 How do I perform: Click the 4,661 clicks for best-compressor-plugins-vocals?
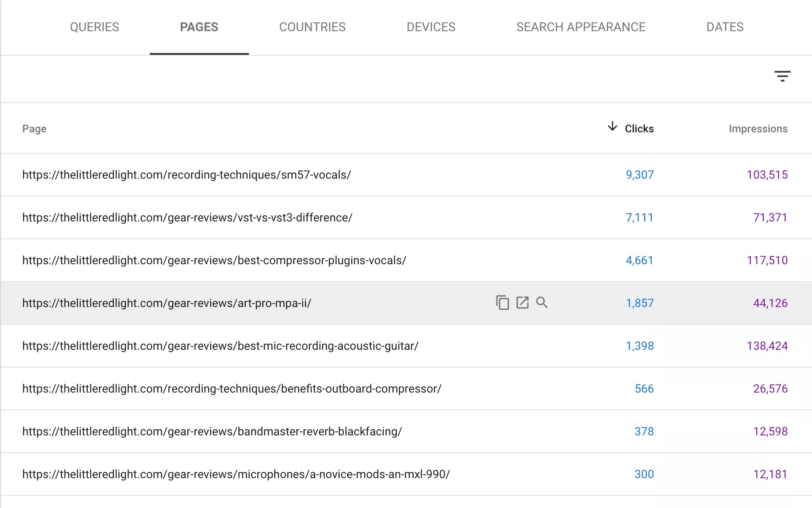pos(640,260)
